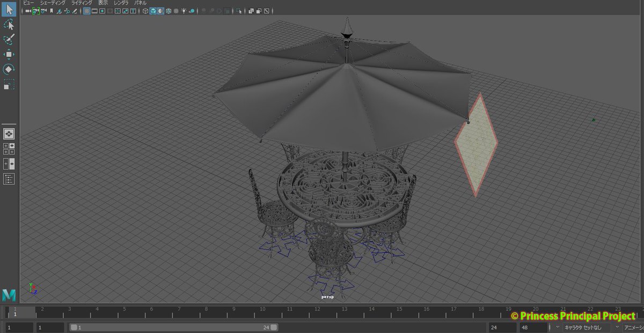Toggle the Resolution Gate display
The image size is (644, 333).
(x=102, y=11)
